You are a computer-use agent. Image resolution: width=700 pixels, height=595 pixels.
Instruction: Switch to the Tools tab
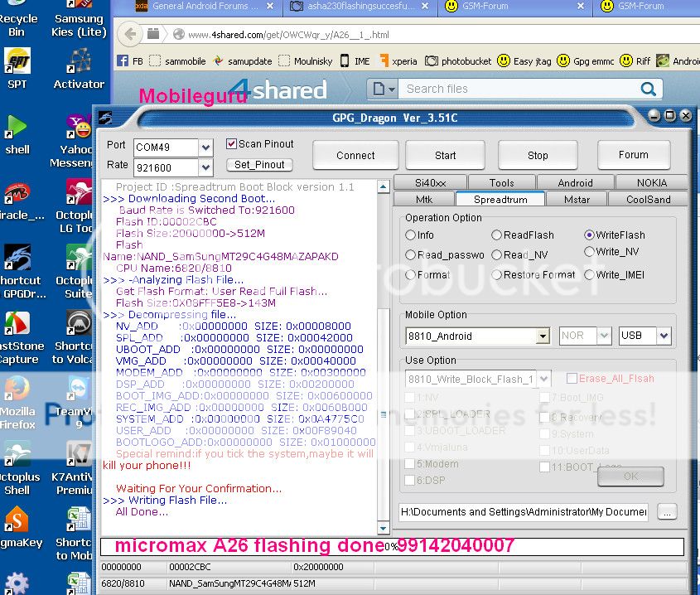[x=501, y=182]
